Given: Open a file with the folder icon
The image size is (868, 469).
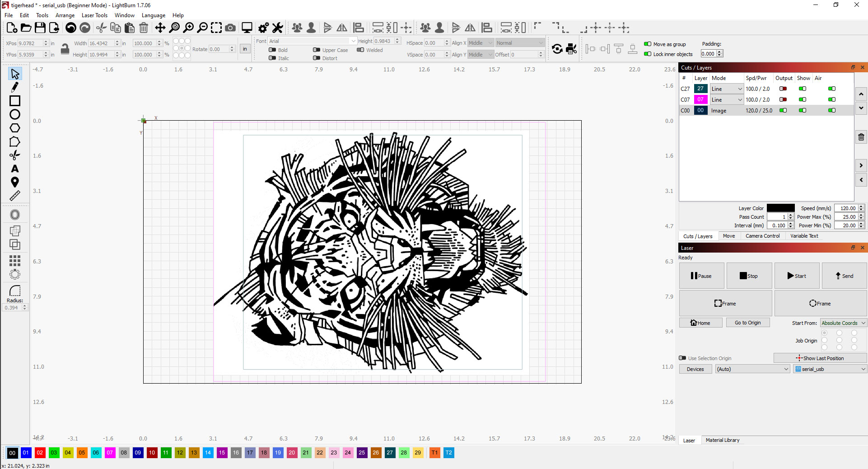Looking at the screenshot, I should [26, 28].
